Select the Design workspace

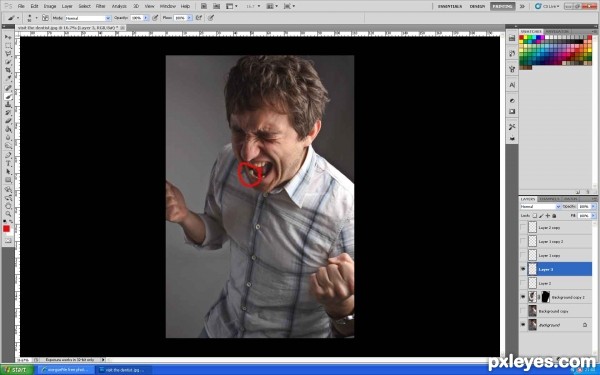point(477,6)
